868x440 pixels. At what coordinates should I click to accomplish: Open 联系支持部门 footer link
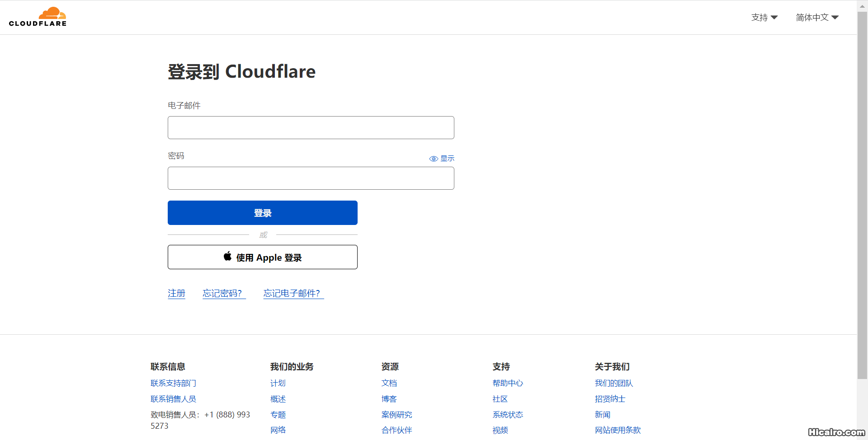point(173,383)
